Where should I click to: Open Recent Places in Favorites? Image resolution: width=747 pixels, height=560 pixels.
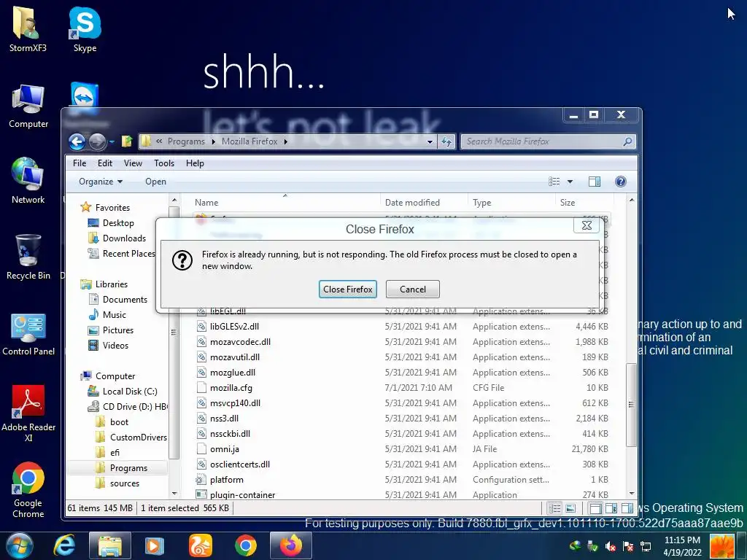[x=128, y=253]
